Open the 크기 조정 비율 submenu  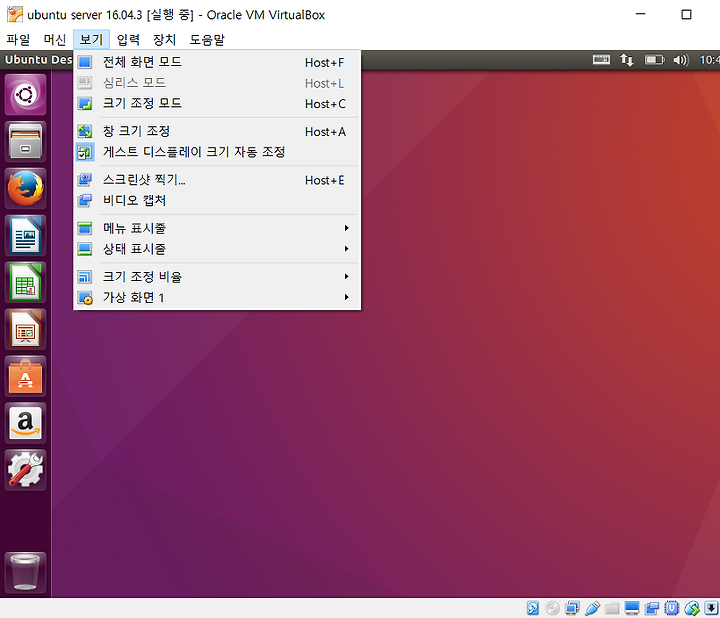tap(217, 276)
